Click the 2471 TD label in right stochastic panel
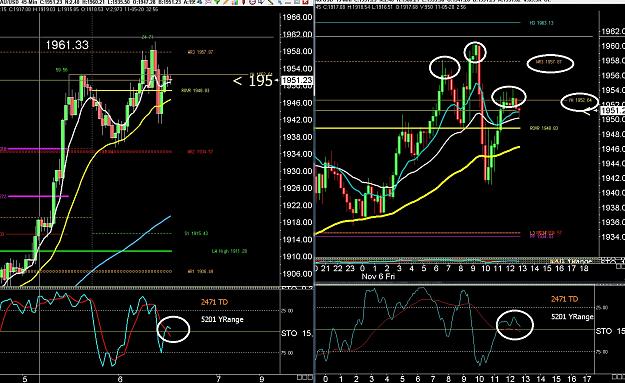The height and width of the screenshot is (383, 625). pyautogui.click(x=564, y=299)
